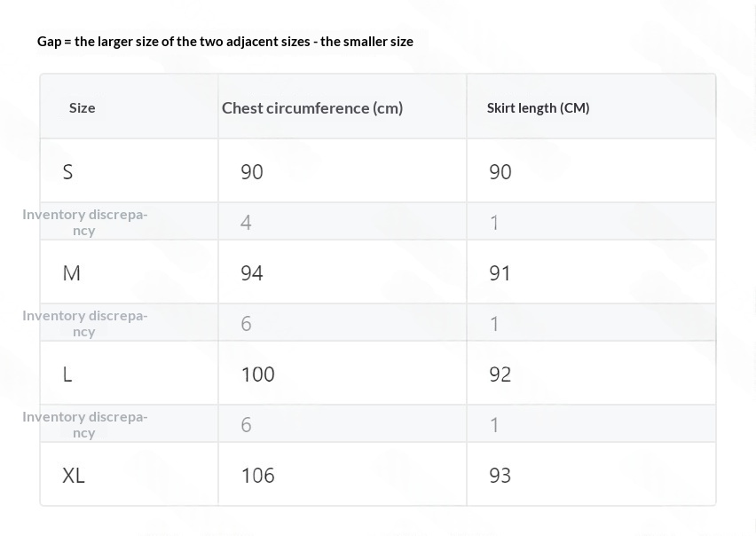Image resolution: width=756 pixels, height=536 pixels.
Task: Click the chest gap value 4
Action: tap(246, 222)
